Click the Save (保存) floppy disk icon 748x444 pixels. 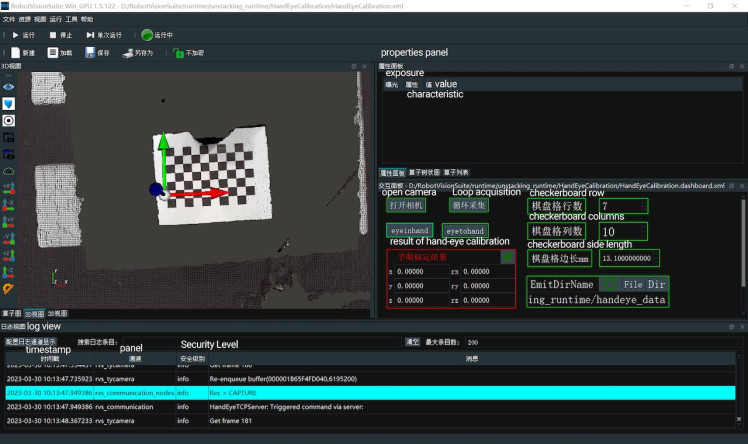point(90,52)
